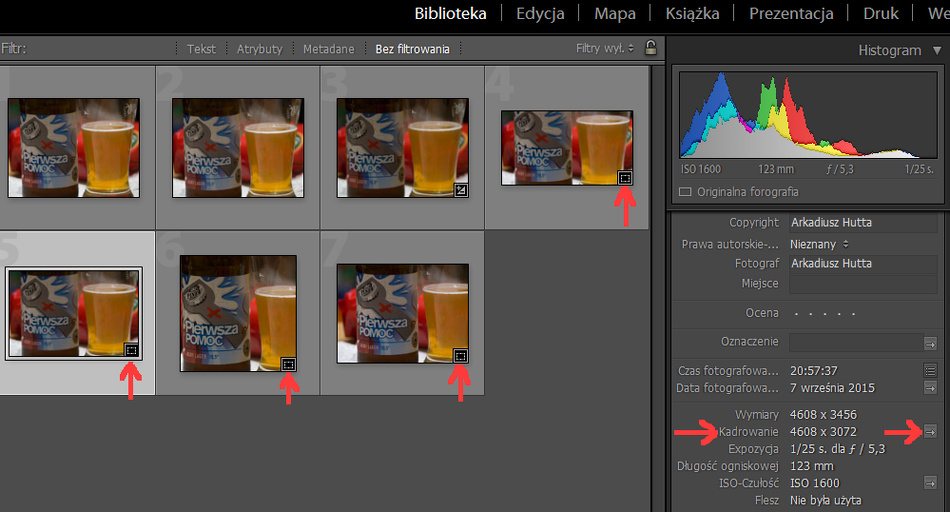950x512 pixels.
Task: Filter by Metadane in filter bar
Action: [x=328, y=49]
